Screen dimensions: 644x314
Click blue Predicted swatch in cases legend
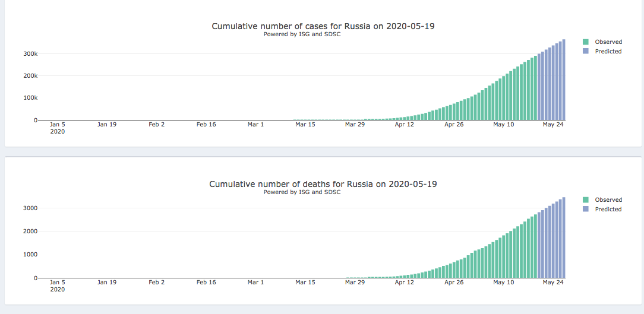[586, 52]
